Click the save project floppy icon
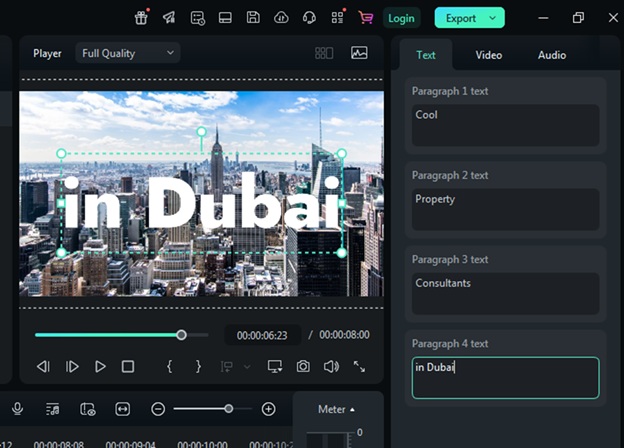 click(253, 18)
